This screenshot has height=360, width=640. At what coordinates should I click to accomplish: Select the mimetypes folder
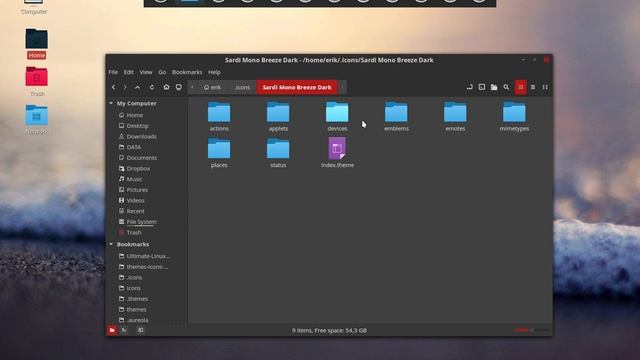point(514,116)
